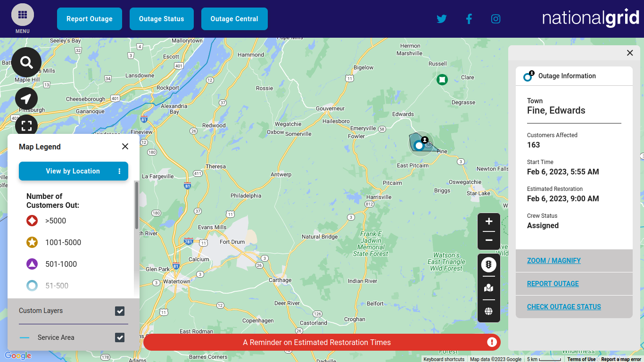Toggle the Service Area checkbox
The height and width of the screenshot is (362, 644).
pyautogui.click(x=120, y=337)
